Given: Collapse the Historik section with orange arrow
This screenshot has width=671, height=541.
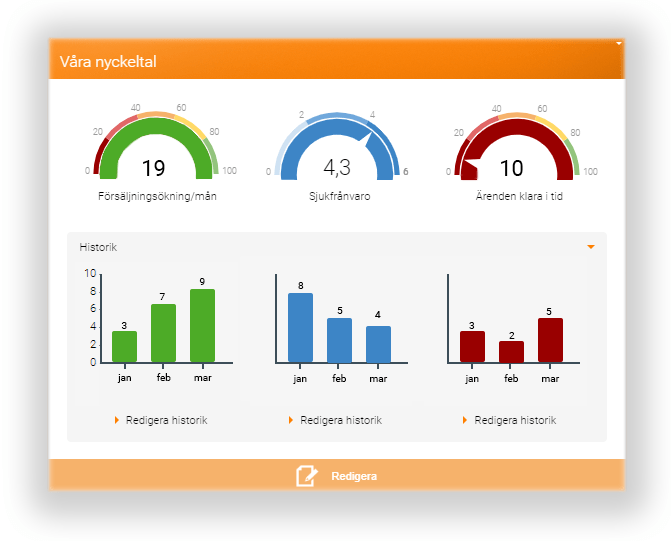Looking at the screenshot, I should click(x=591, y=247).
